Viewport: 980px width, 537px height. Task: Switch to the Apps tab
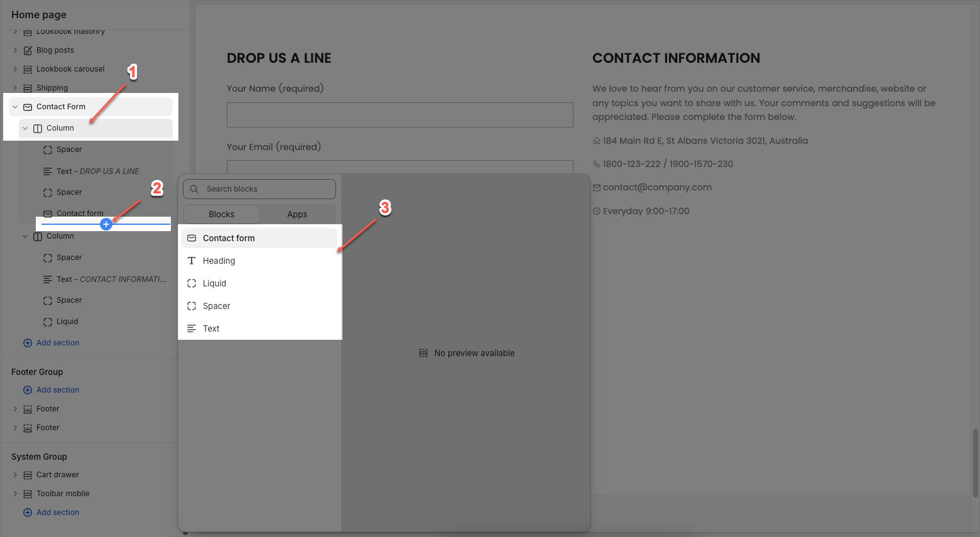pyautogui.click(x=297, y=214)
